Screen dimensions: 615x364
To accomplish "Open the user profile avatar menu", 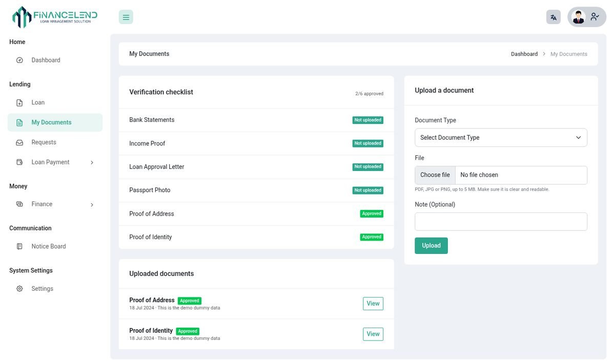I will pyautogui.click(x=587, y=17).
